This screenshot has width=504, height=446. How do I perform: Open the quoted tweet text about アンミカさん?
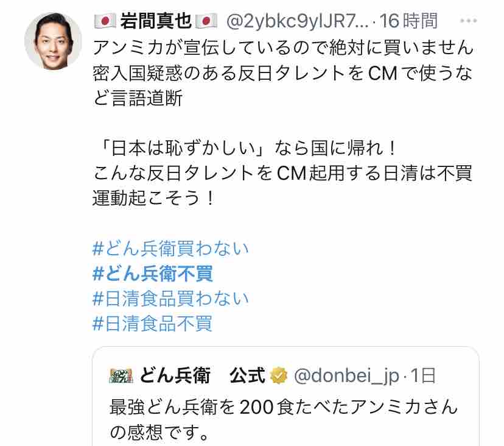coord(283,420)
